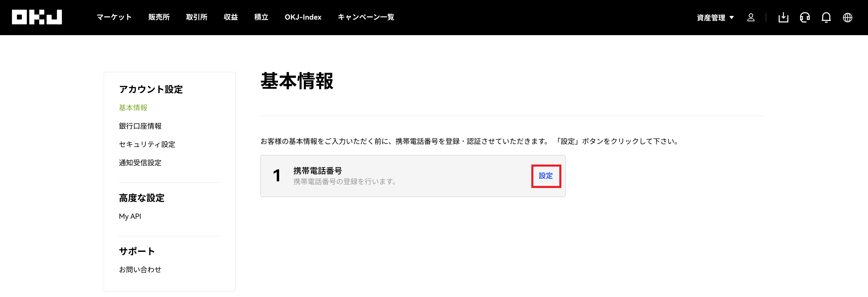This screenshot has height=297, width=868.
Task: Click the 携帯電話番号の登録を行います description
Action: (x=345, y=182)
